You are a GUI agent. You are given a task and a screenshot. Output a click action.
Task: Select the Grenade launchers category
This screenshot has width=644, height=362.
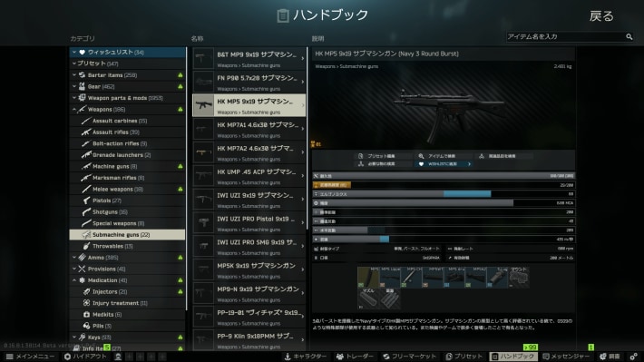[x=127, y=155]
